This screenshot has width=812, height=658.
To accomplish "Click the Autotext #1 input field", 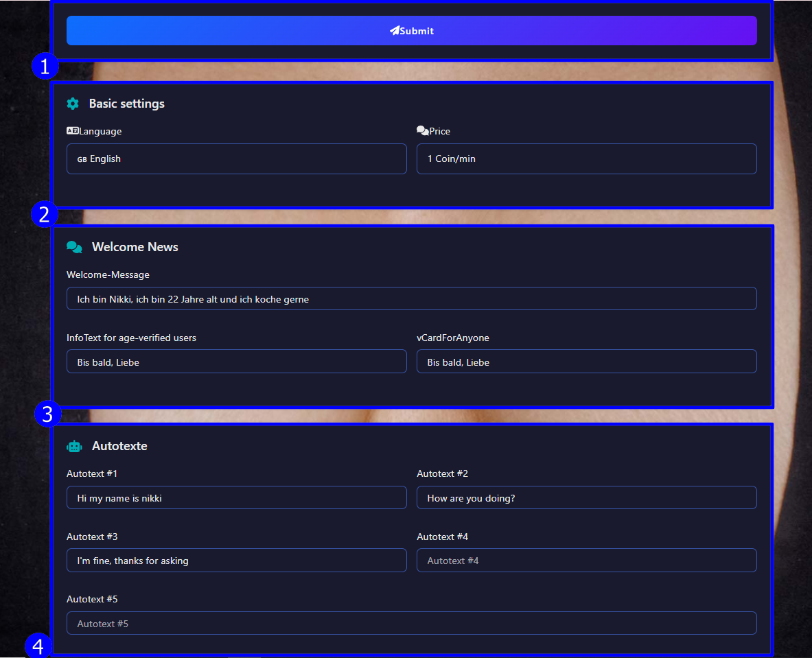I will 236,498.
